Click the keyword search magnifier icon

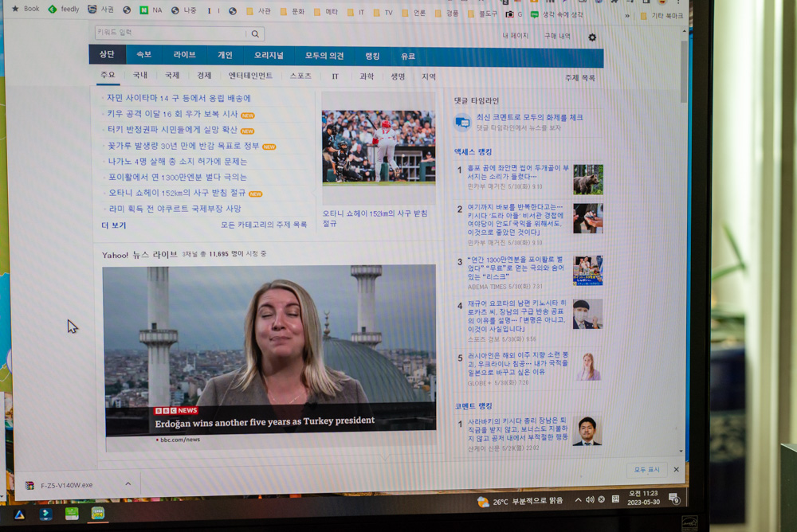point(255,33)
